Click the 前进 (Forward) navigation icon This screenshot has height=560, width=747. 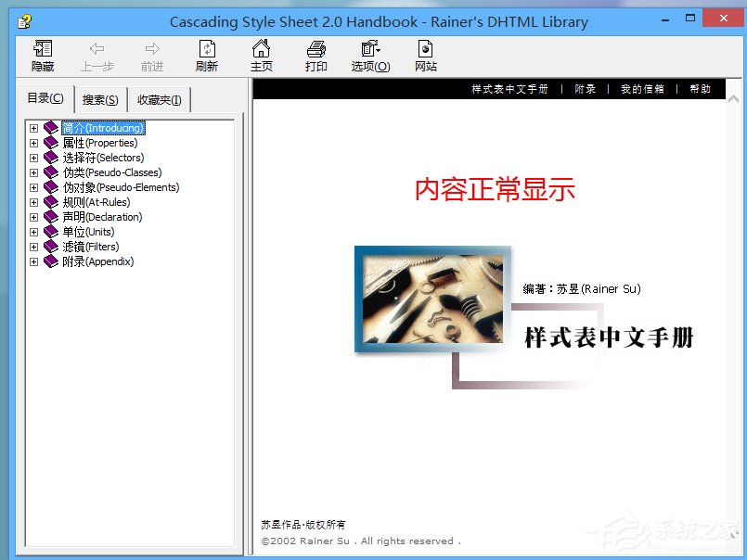coord(151,56)
